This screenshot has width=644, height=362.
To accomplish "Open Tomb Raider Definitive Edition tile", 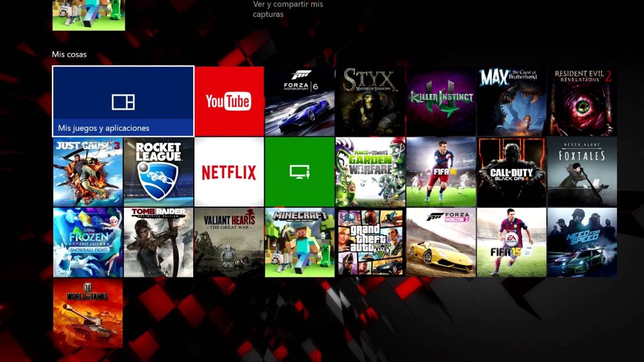I will point(158,242).
